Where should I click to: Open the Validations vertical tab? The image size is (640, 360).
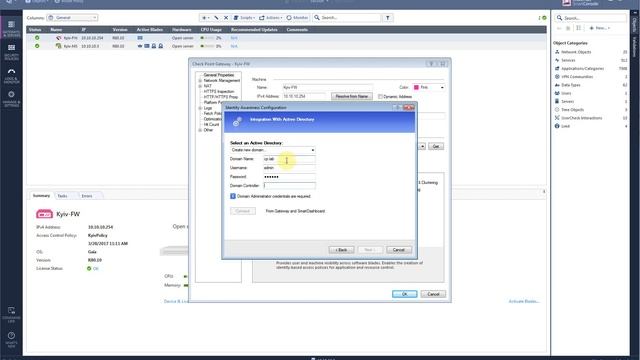click(634, 47)
